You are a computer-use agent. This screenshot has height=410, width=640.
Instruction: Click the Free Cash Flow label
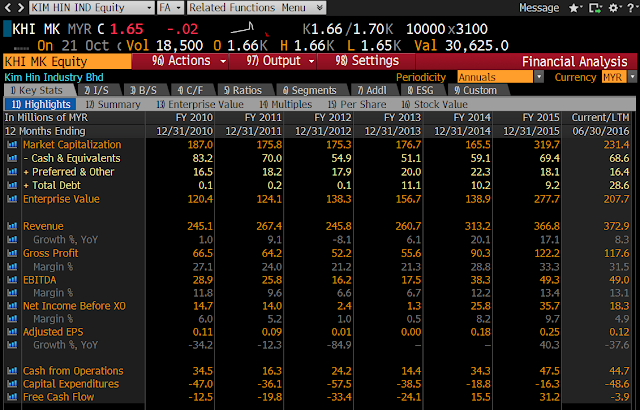(58, 397)
